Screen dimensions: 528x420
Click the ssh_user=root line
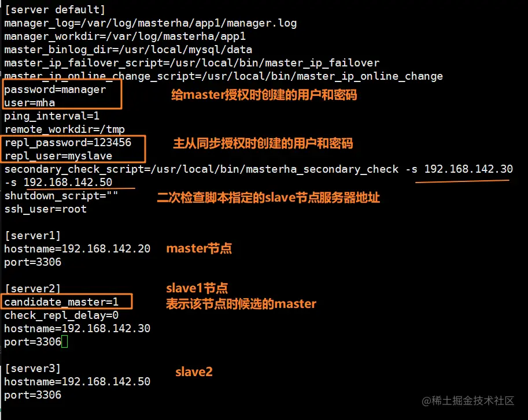pos(45,209)
